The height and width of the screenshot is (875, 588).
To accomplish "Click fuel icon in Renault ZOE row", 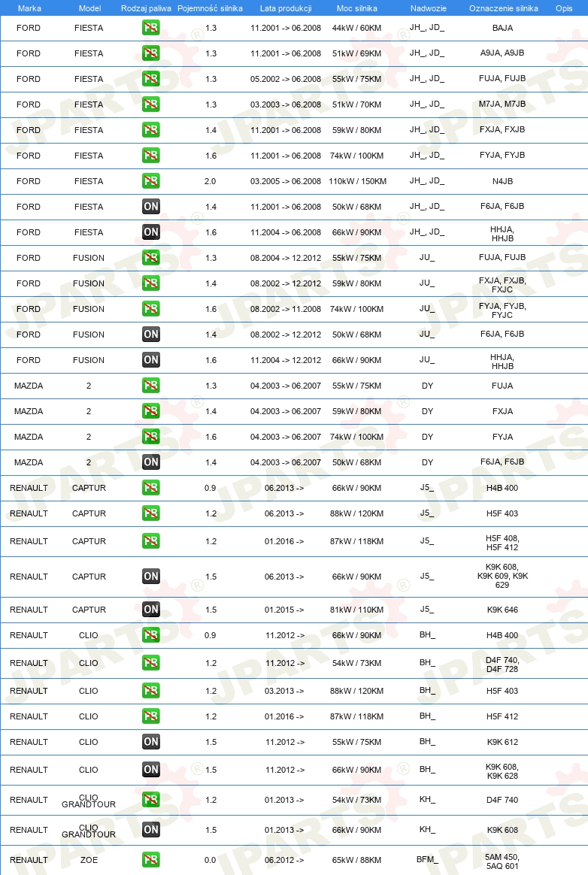I will [151, 860].
